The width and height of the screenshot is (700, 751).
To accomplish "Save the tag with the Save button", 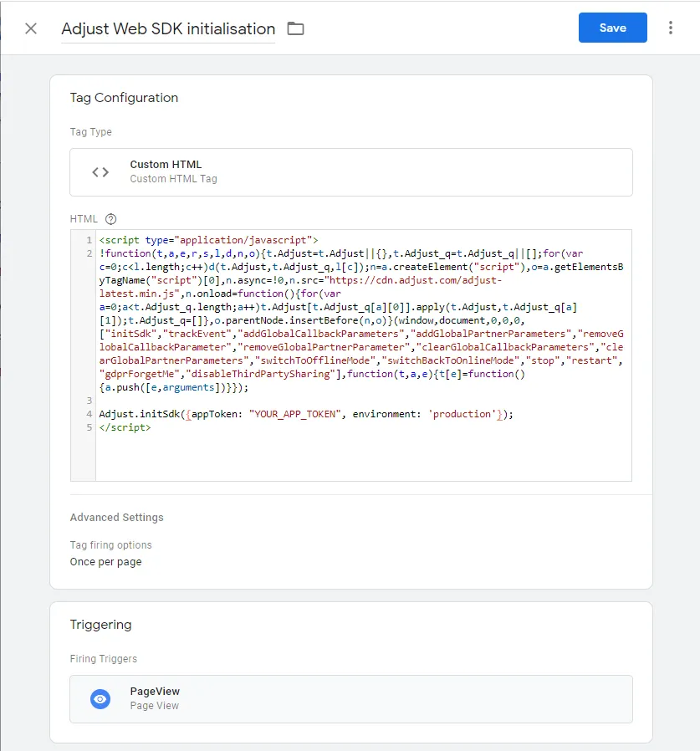I will [613, 28].
